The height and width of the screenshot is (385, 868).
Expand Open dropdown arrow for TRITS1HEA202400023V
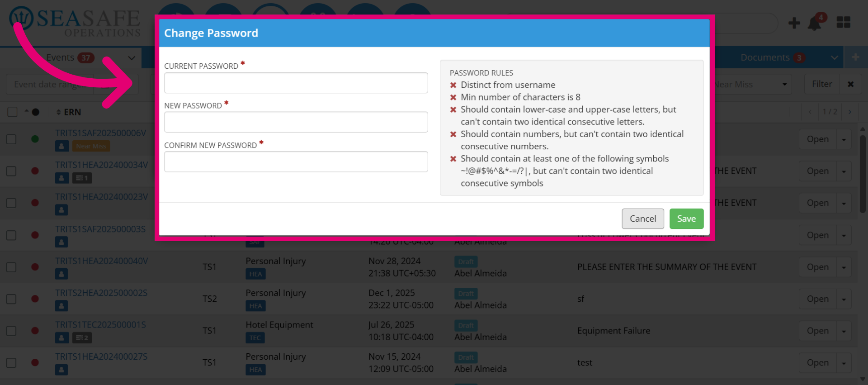[844, 203]
